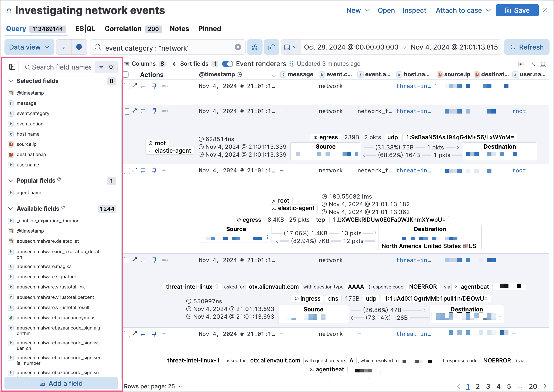Navigate to page 2 of results
554x392 pixels.
click(x=478, y=386)
